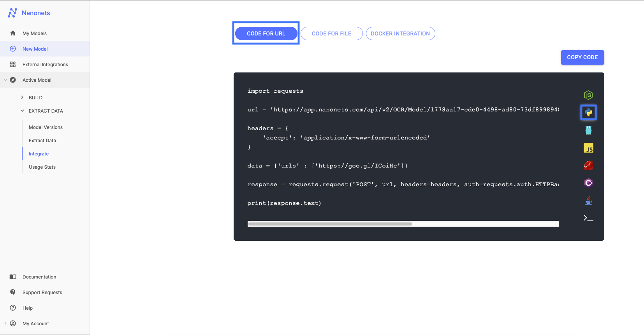Click the My Account user icon

13,323
